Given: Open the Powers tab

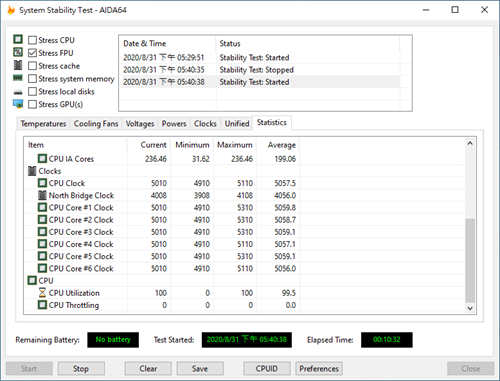Looking at the screenshot, I should [x=174, y=124].
